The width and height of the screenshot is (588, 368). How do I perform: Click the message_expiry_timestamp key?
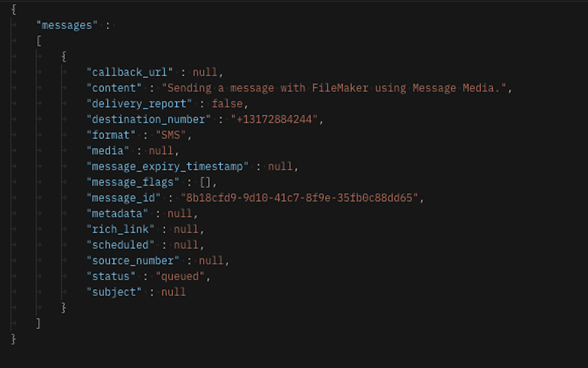(168, 167)
